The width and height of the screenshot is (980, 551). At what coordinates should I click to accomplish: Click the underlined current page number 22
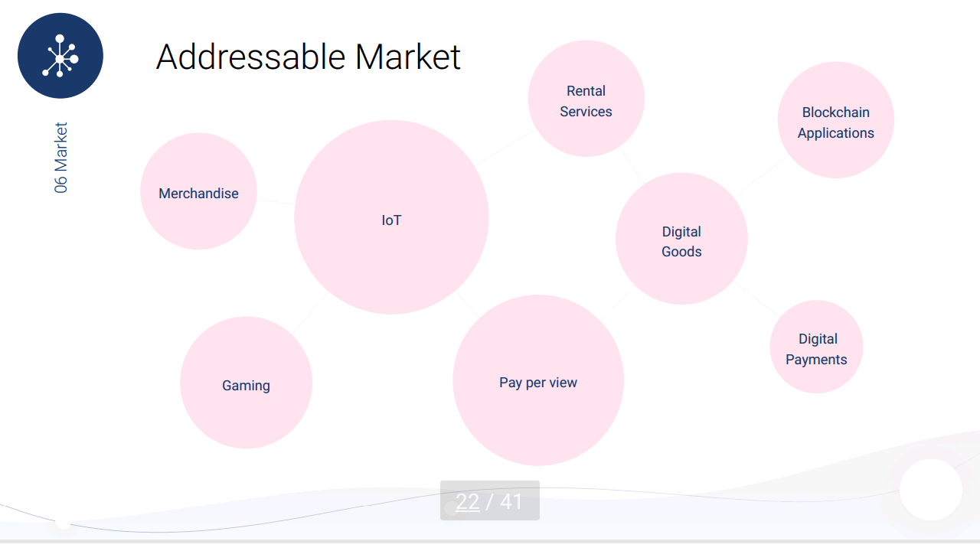[x=468, y=502]
